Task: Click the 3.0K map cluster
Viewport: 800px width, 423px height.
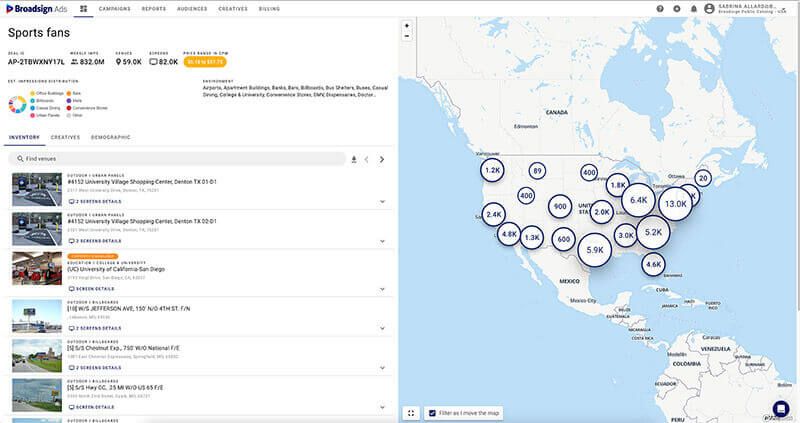Action: (x=626, y=235)
